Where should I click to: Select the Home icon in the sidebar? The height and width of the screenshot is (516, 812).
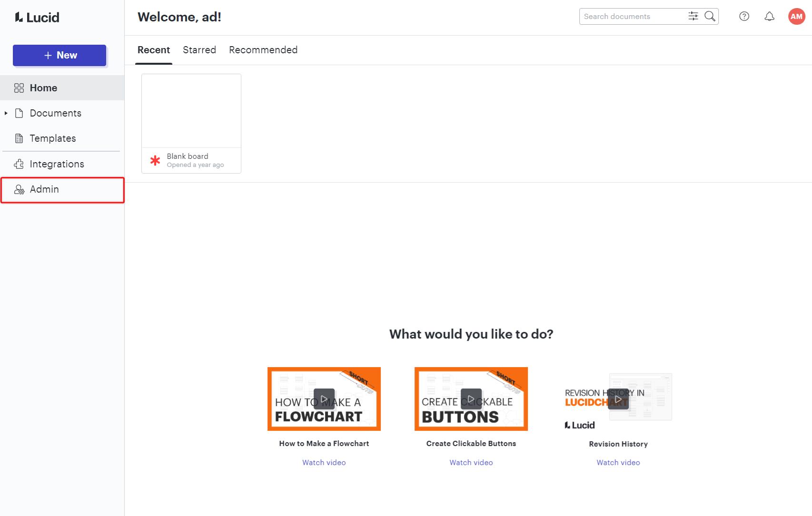tap(19, 88)
